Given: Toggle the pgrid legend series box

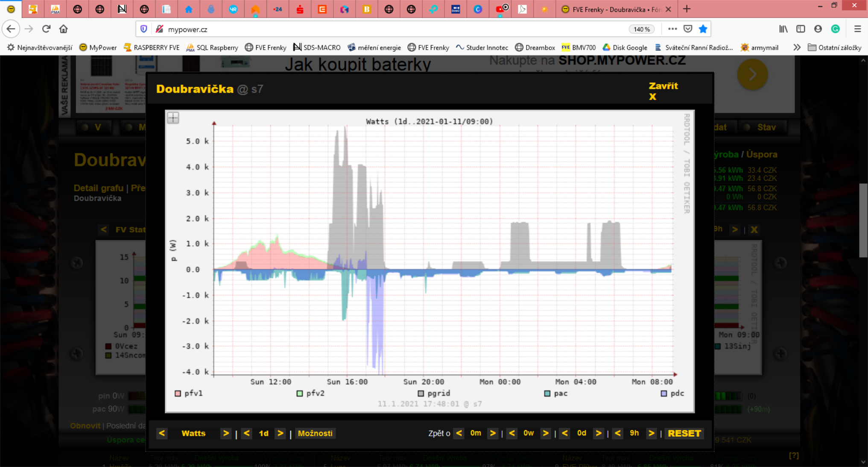Looking at the screenshot, I should [421, 394].
